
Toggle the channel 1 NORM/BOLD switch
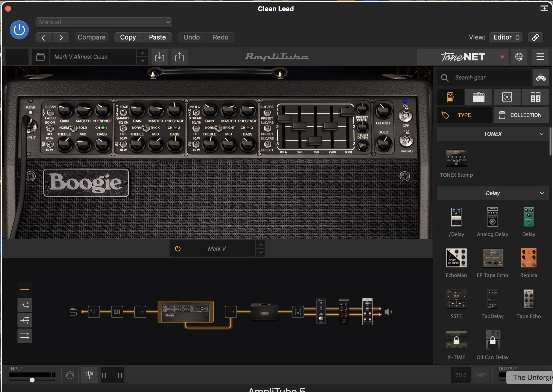tap(73, 128)
